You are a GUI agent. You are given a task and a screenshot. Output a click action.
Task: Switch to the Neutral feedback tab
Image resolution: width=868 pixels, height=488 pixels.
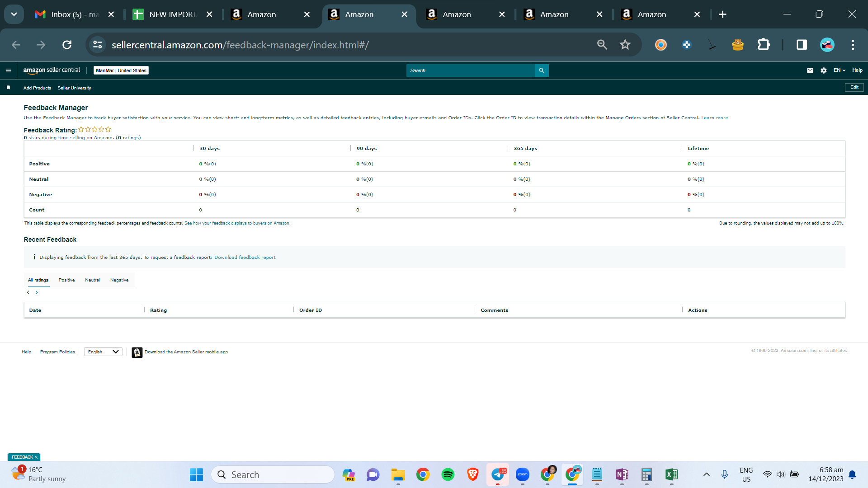[93, 280]
